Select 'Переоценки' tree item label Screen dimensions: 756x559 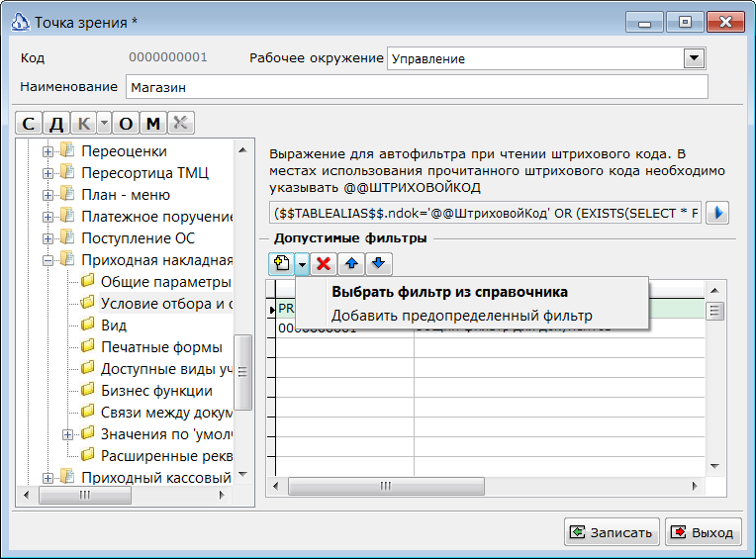(x=124, y=151)
